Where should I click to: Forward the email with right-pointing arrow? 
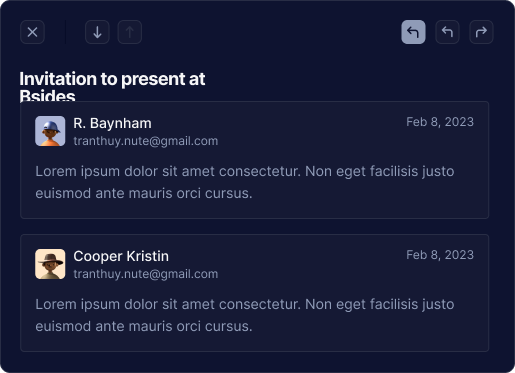pos(481,32)
